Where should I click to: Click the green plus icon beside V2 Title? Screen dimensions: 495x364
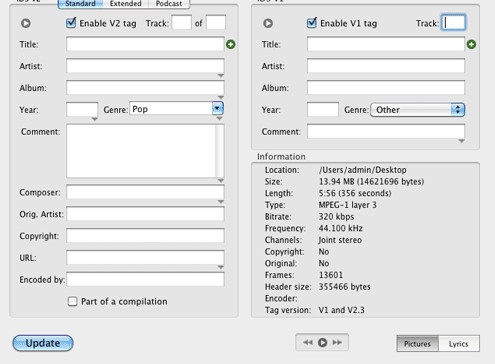[x=231, y=44]
